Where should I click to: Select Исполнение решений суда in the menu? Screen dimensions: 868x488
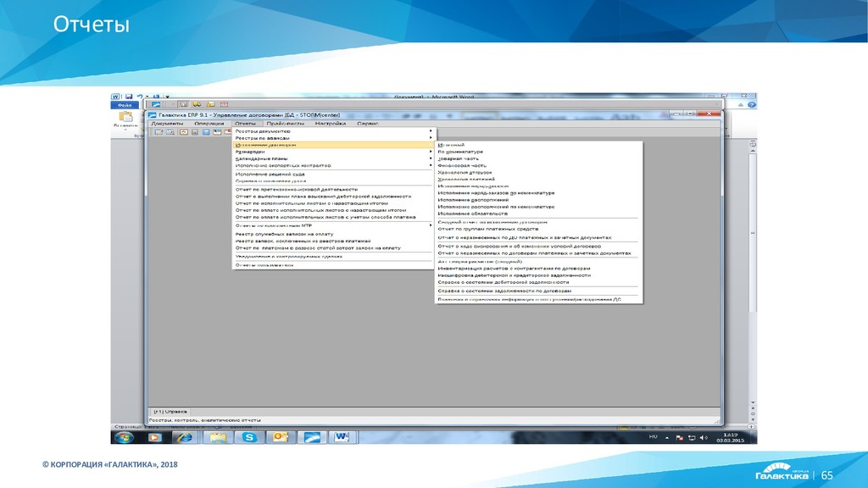click(333, 175)
